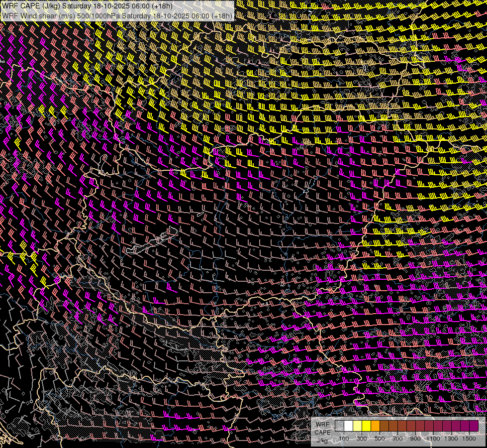Click the empty first box of CAPE legend
The image size is (487, 448).
tap(340, 426)
